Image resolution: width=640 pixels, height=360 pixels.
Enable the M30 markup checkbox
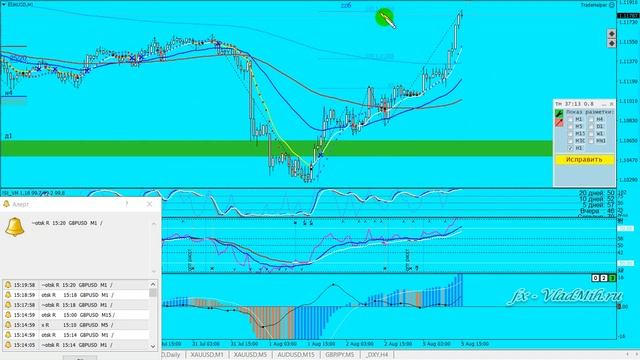point(570,141)
